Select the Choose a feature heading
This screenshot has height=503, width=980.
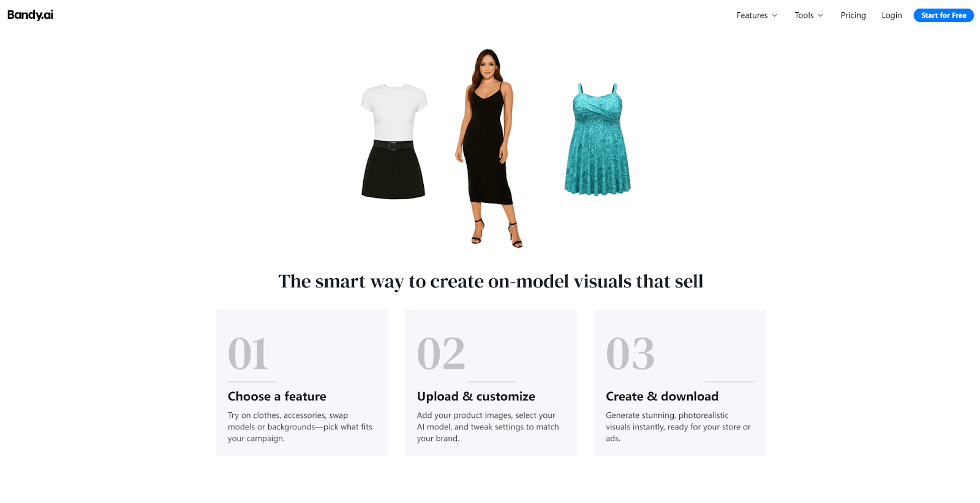coord(277,396)
